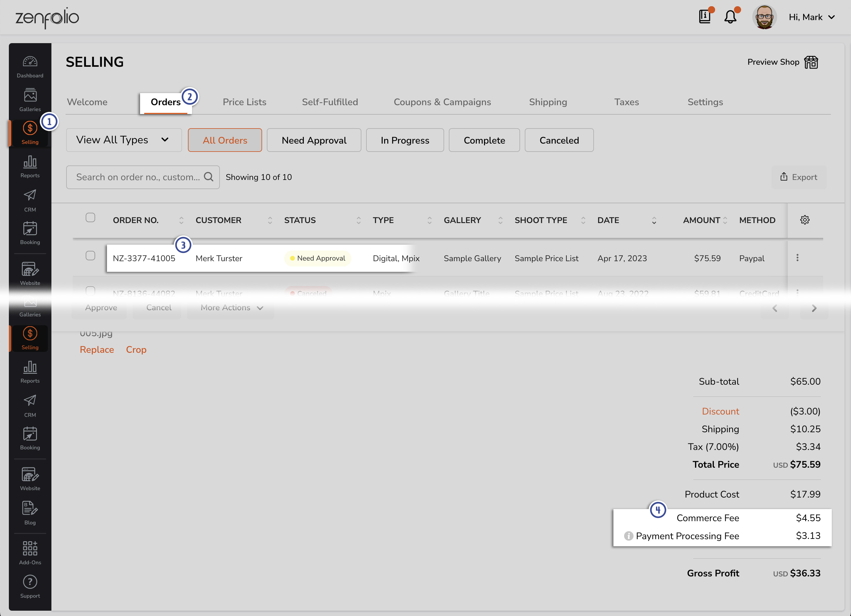Toggle the select-all orders checkbox
The width and height of the screenshot is (851, 616).
[90, 217]
